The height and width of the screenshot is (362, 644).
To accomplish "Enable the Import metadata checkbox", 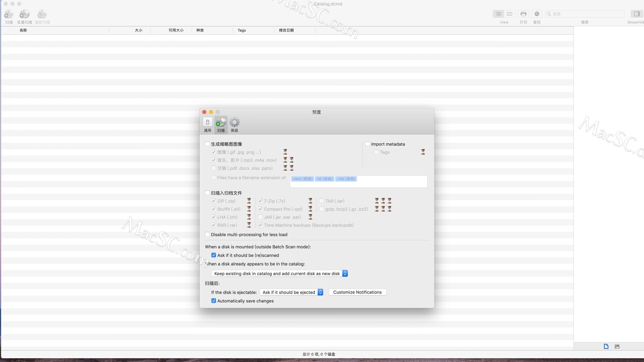I will (x=368, y=144).
